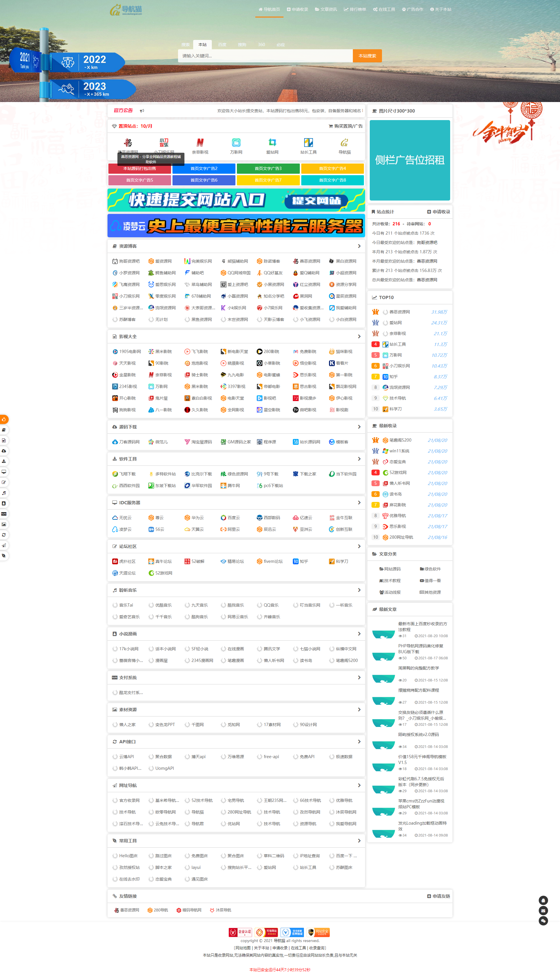Expand the 资源博客 category arrow
Screen dimensions: 560x975
[359, 246]
